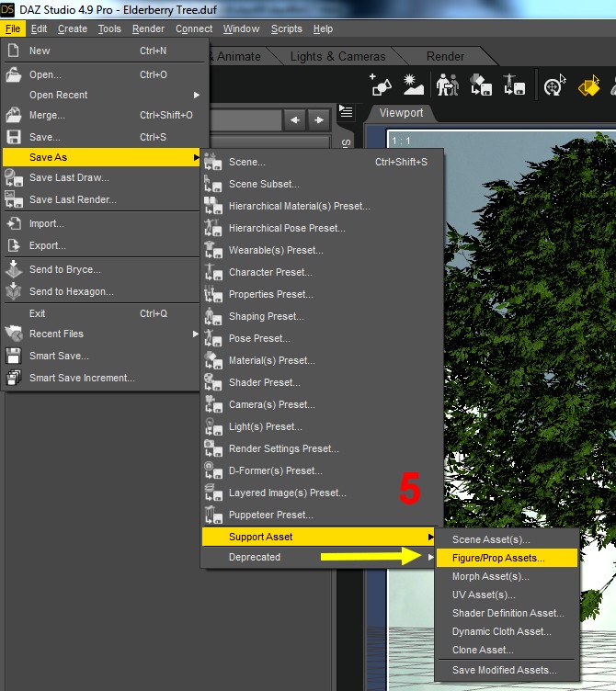616x691 pixels.
Task: Open the Window menu
Action: point(241,28)
